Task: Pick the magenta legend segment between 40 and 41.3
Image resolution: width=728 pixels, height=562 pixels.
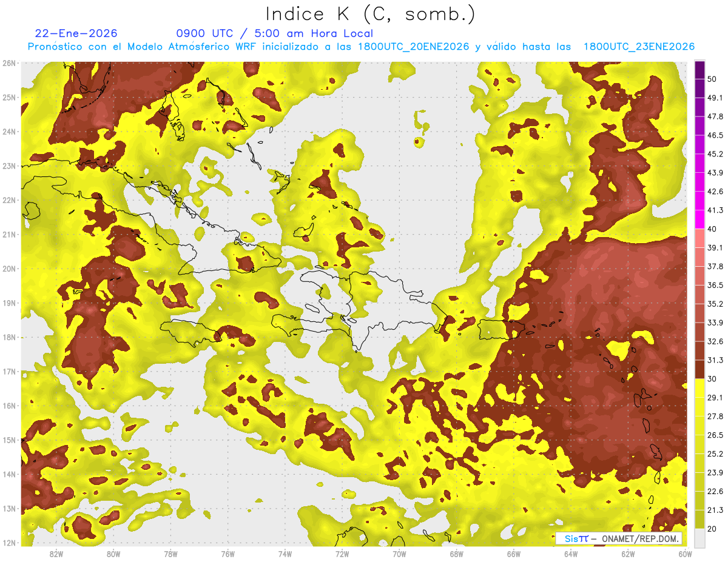Action: [700, 219]
